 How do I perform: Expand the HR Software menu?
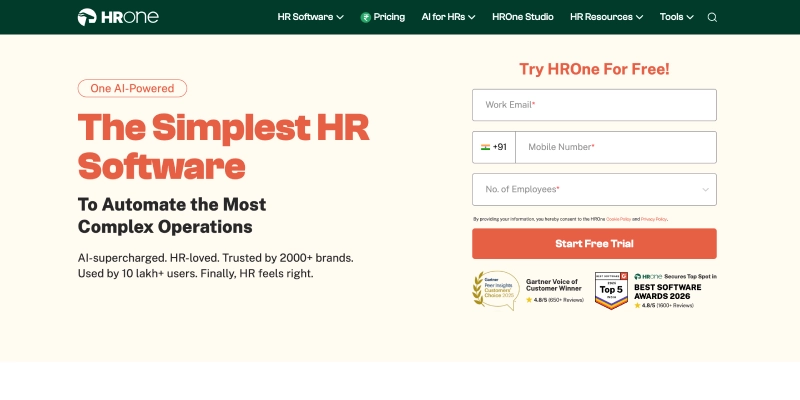point(311,17)
